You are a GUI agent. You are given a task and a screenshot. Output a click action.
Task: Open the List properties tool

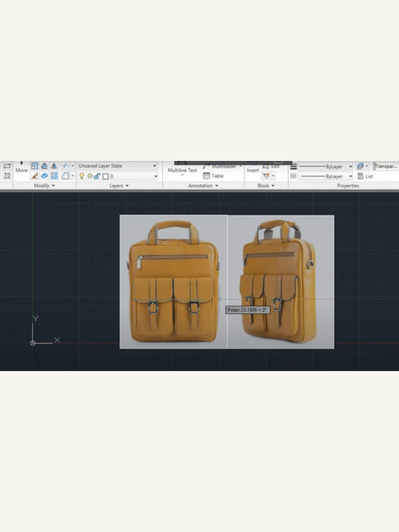tap(365, 176)
